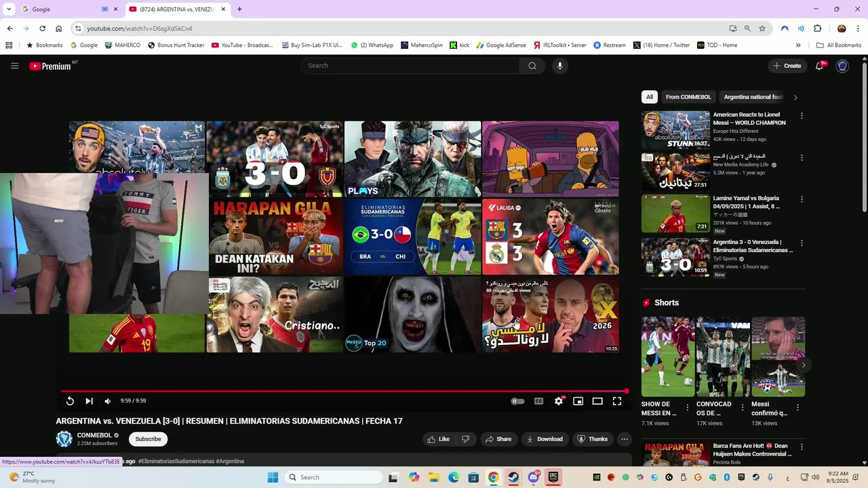This screenshot has width=868, height=488.
Task: Switch to the Google tab
Action: (x=61, y=9)
